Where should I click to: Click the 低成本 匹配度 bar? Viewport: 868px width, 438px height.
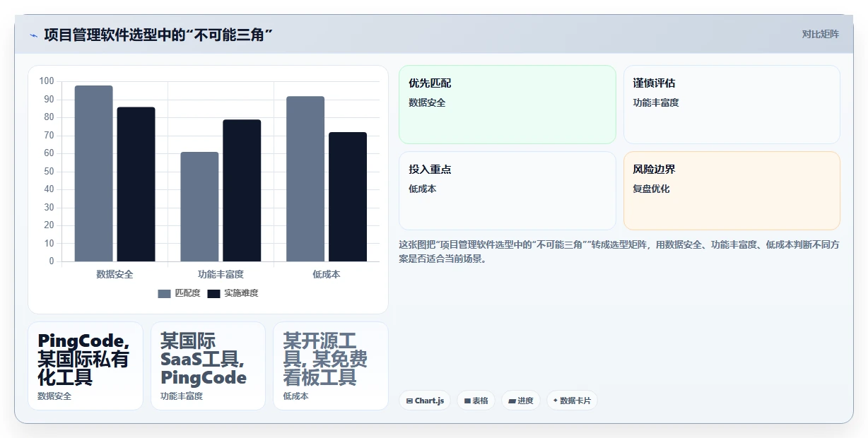tap(306, 179)
